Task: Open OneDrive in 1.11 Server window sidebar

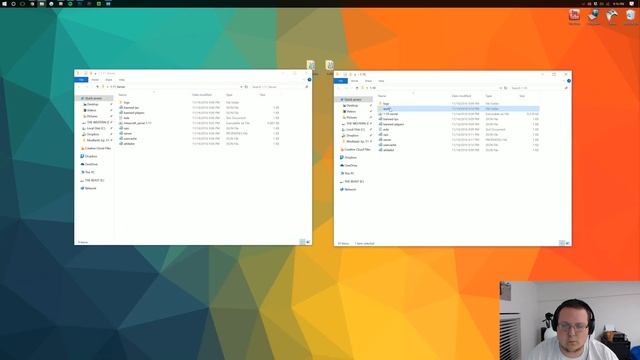Action: pos(89,164)
